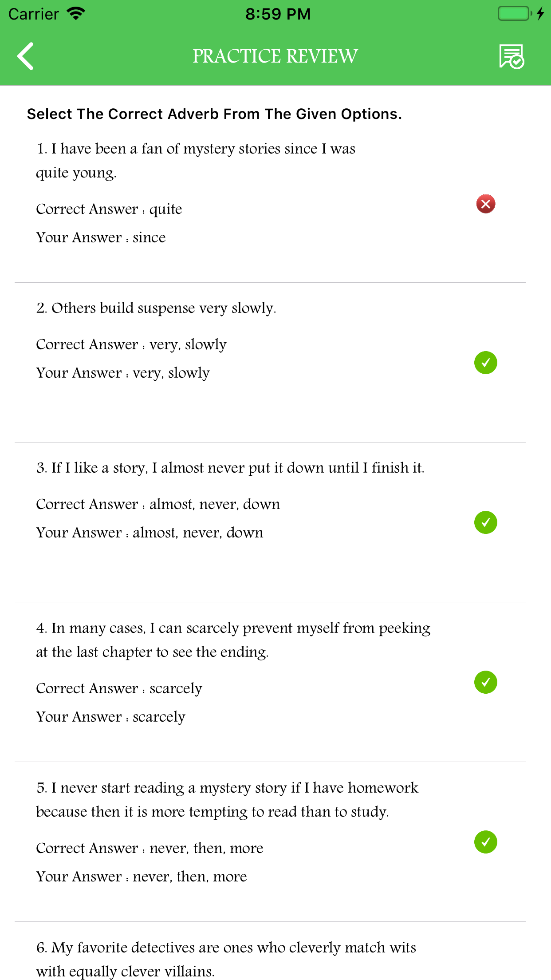Tap the "Select The Correct Adverb" heading
Image resolution: width=551 pixels, height=980 pixels.
(x=214, y=114)
